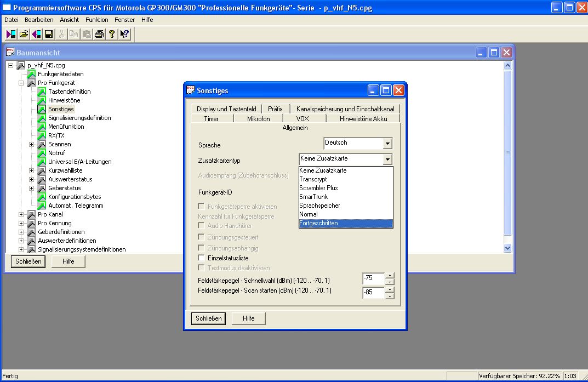Screen dimensions: 588x382
Task: Expand the Scannen tree node
Action: click(x=32, y=144)
